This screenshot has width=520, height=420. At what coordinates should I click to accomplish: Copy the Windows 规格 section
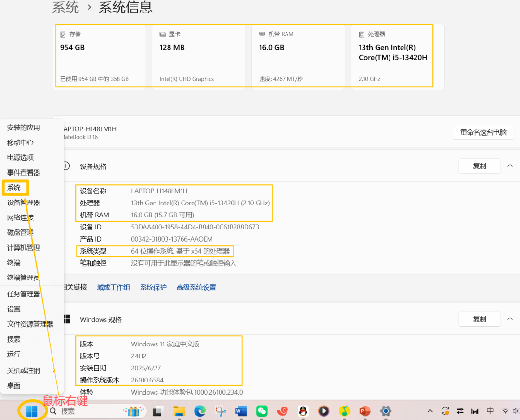pyautogui.click(x=479, y=319)
